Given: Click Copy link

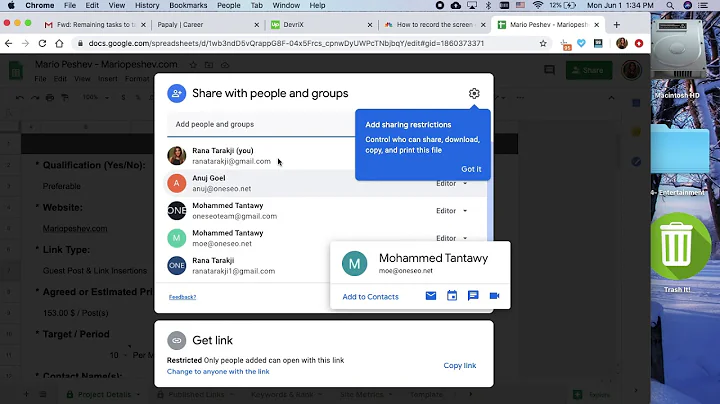Looking at the screenshot, I should point(460,365).
